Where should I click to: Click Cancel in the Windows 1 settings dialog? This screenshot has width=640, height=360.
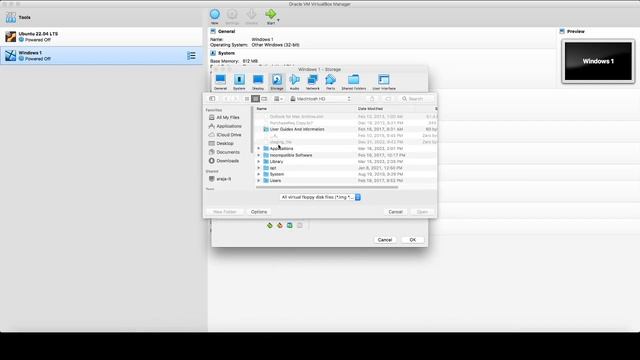[385, 240]
